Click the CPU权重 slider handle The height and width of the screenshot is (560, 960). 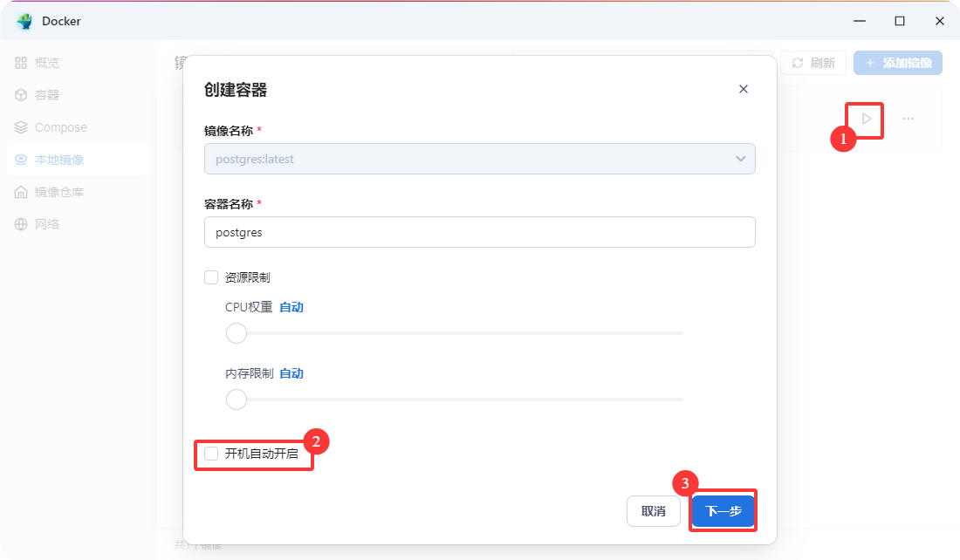237,333
